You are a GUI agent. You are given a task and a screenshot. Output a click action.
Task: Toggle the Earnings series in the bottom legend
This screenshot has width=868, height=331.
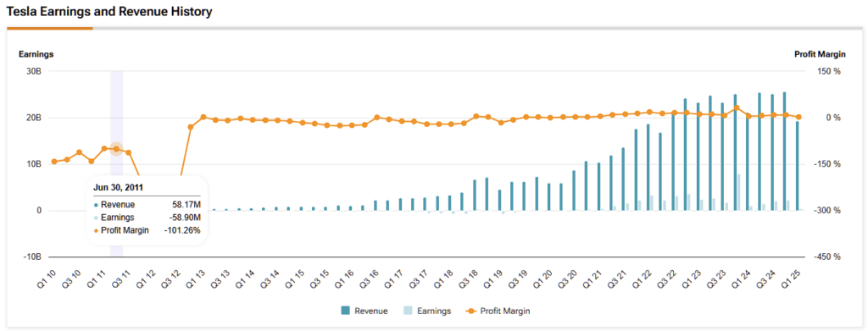[x=427, y=312]
